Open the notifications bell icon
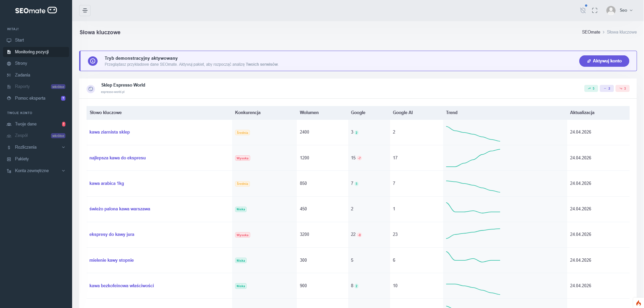 pyautogui.click(x=583, y=10)
